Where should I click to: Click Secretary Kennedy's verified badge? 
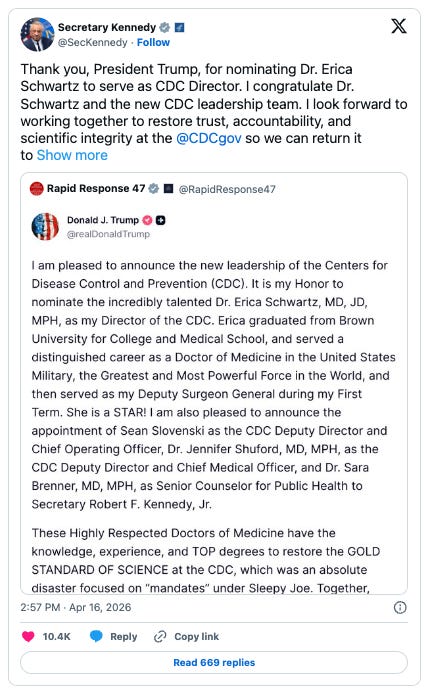click(164, 28)
